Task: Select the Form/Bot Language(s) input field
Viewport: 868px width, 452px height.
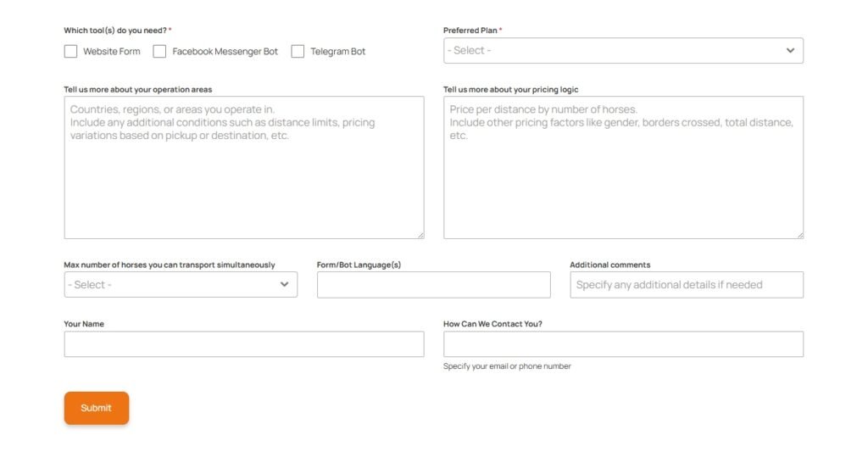Action: click(x=433, y=285)
